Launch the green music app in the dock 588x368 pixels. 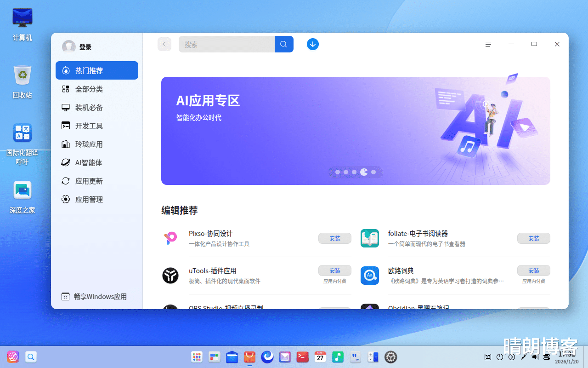338,356
